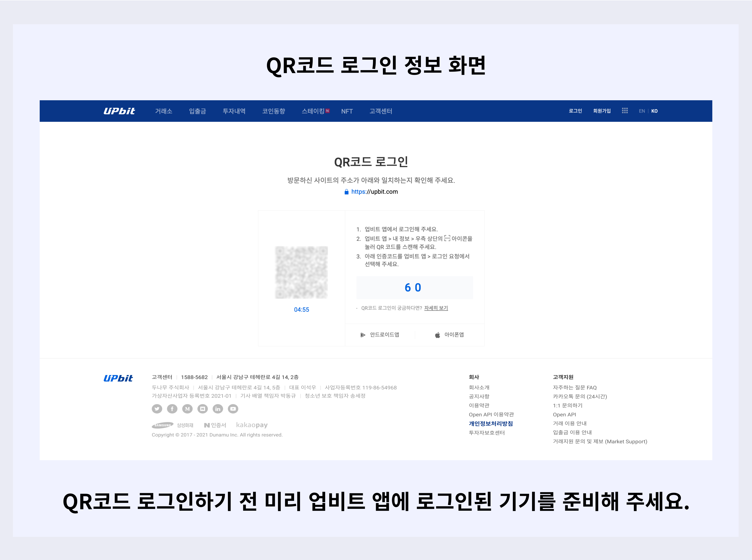Image resolution: width=752 pixels, height=560 pixels.
Task: Click the 자세히 보기 link
Action: coord(436,308)
